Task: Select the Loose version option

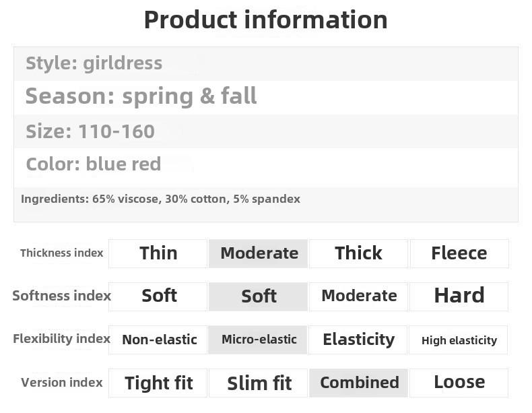Action: coord(459,383)
